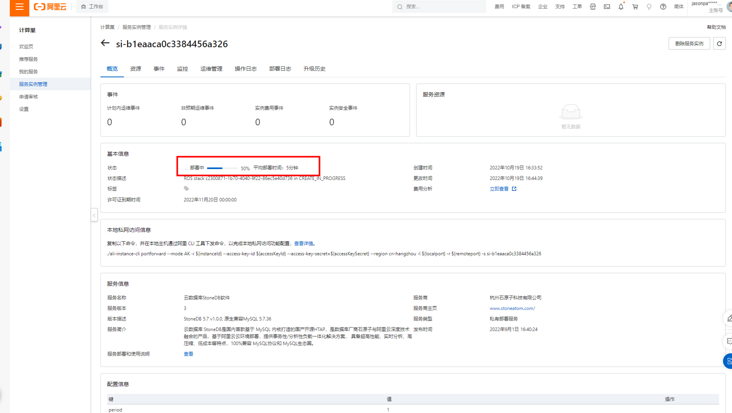Open the 立即查看 cost analysis link

(499, 189)
